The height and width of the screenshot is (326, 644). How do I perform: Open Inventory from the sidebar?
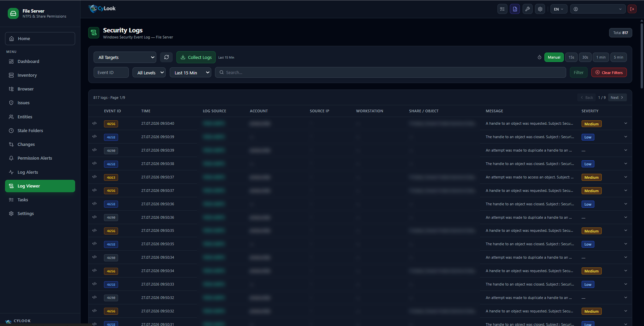pos(40,75)
